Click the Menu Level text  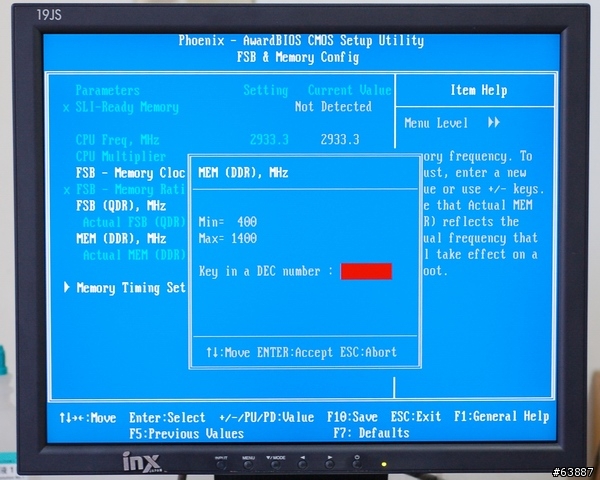(436, 123)
